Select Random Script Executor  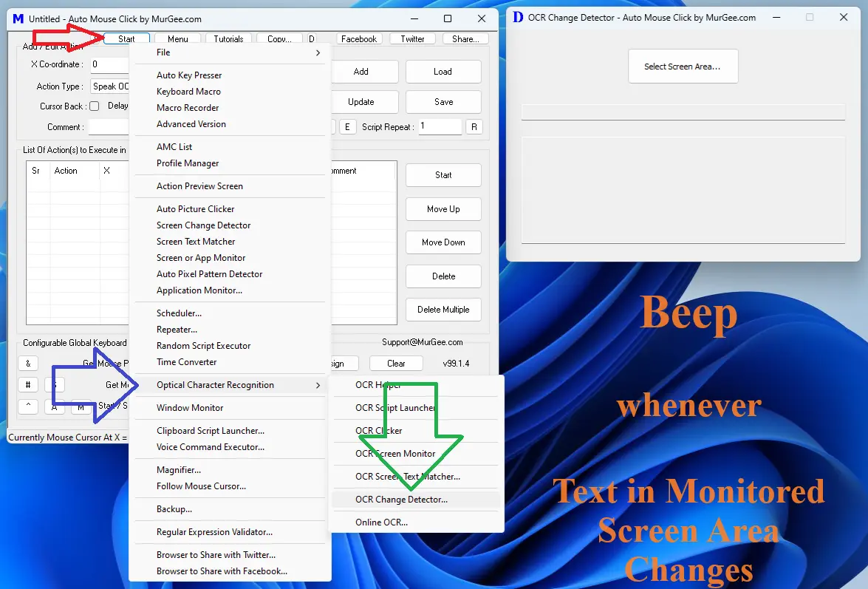click(x=230, y=345)
